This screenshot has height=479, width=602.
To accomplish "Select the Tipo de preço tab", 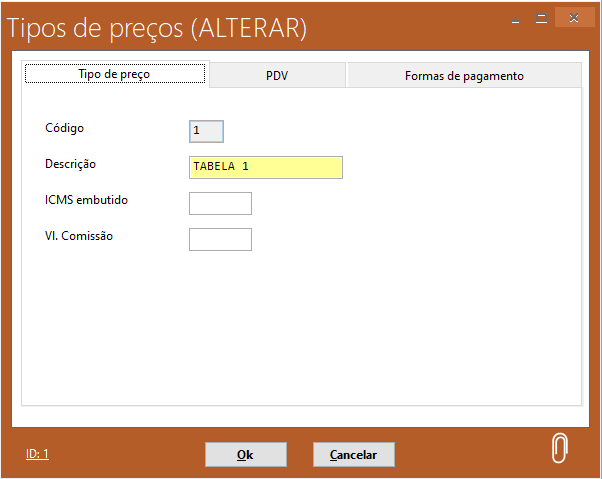I will [x=115, y=75].
